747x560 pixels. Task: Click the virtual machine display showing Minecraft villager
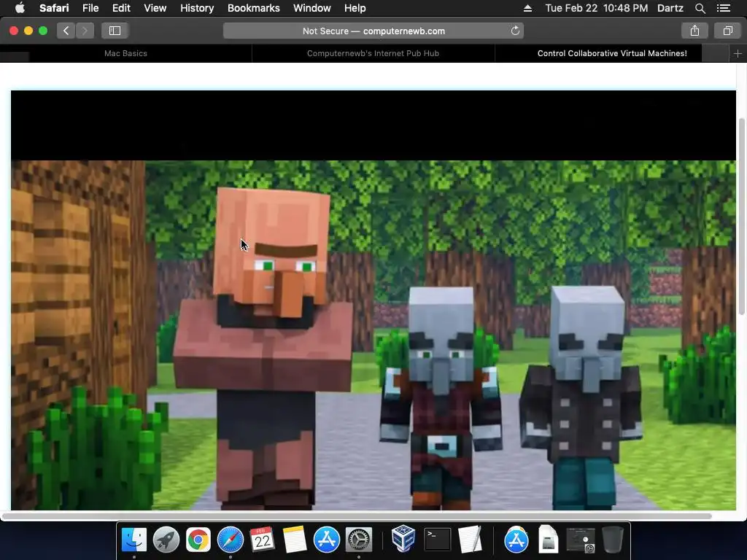click(373, 300)
